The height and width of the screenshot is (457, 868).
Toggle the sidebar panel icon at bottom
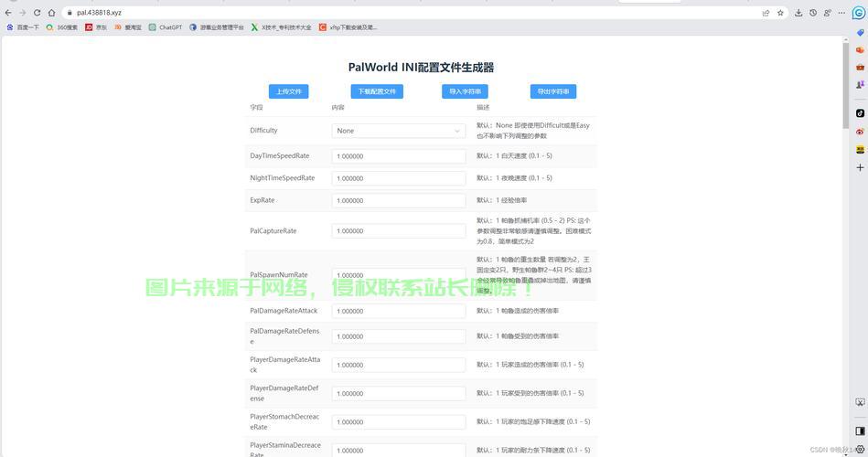(x=860, y=431)
